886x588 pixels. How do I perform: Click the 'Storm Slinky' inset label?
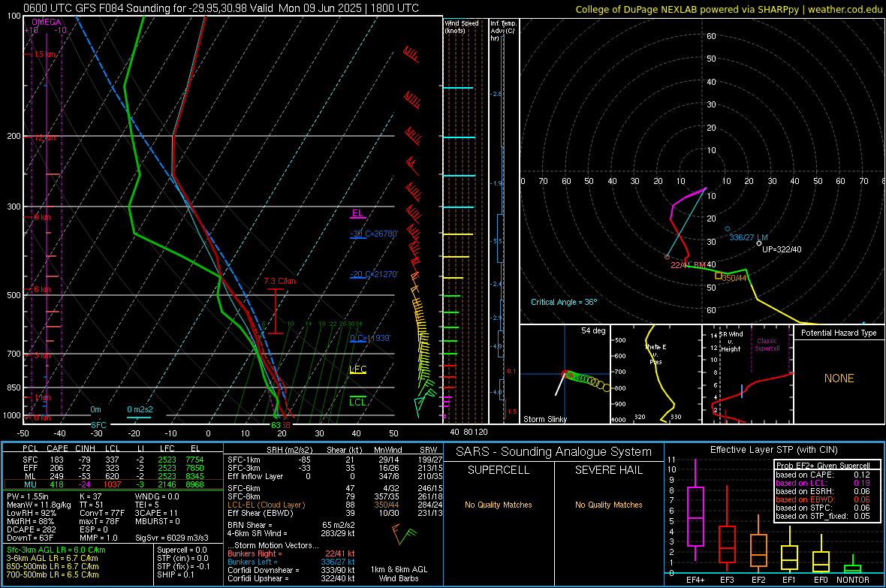click(545, 419)
